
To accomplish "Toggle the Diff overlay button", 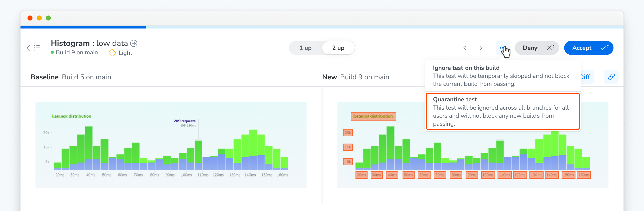I will [x=587, y=77].
